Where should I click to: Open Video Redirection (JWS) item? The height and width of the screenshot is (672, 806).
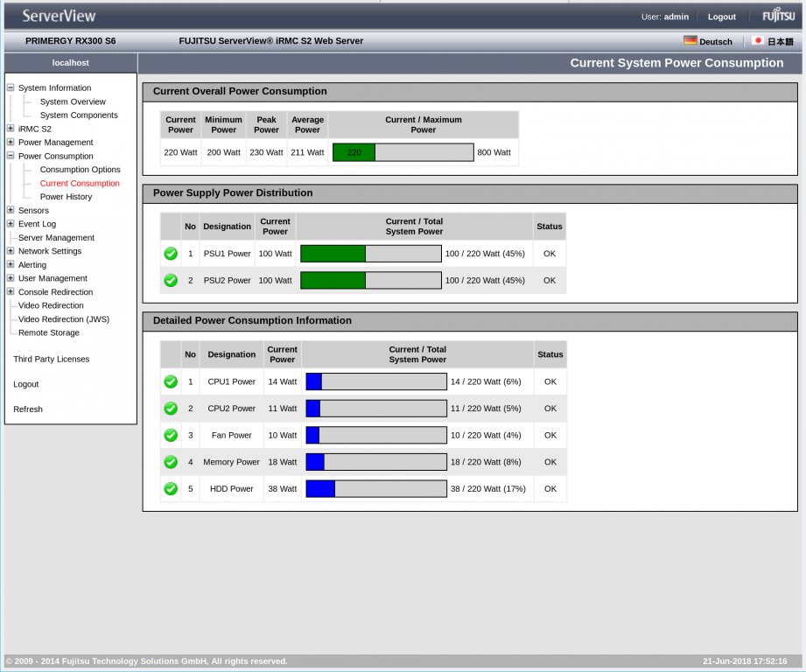63,319
